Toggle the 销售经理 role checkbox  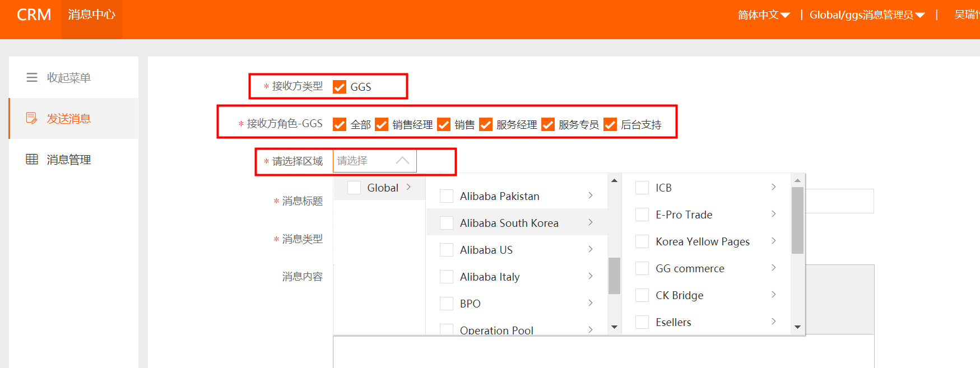[x=382, y=124]
